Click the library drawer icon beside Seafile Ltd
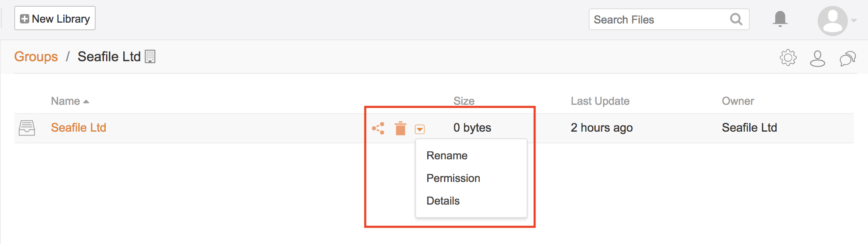This screenshot has height=244, width=868. click(x=27, y=128)
